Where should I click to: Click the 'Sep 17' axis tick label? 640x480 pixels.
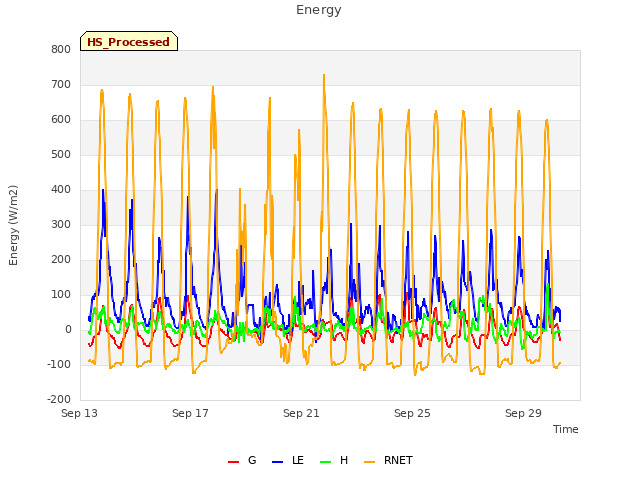tap(190, 413)
